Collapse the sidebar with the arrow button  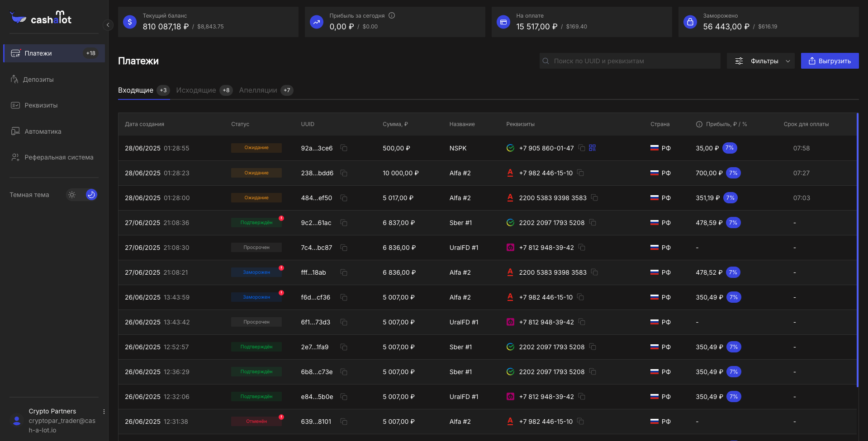point(108,25)
